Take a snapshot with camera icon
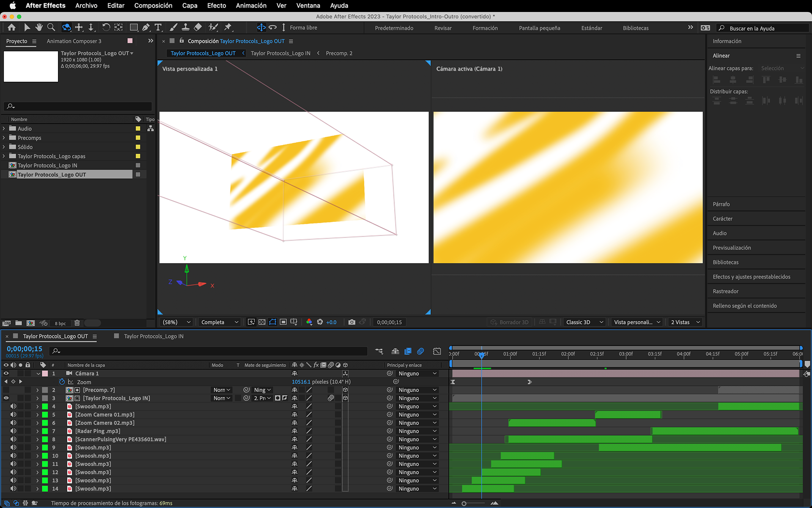The width and height of the screenshot is (812, 508). pyautogui.click(x=351, y=322)
